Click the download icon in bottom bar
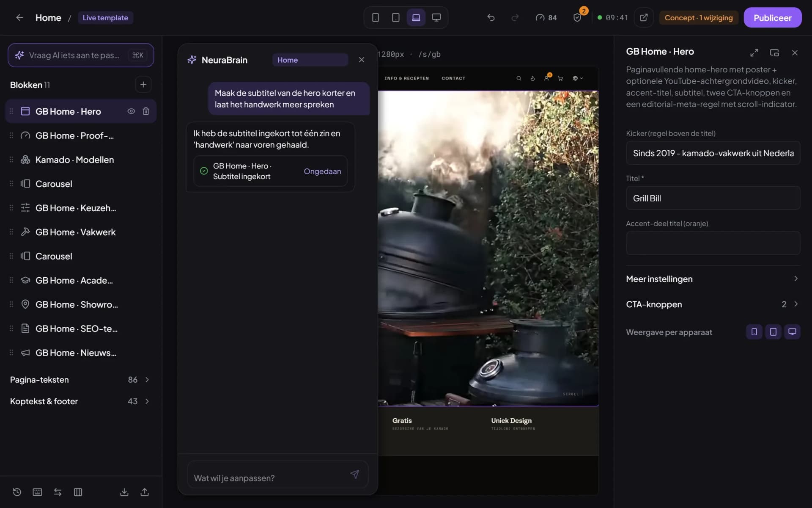This screenshot has height=508, width=812. tap(124, 492)
